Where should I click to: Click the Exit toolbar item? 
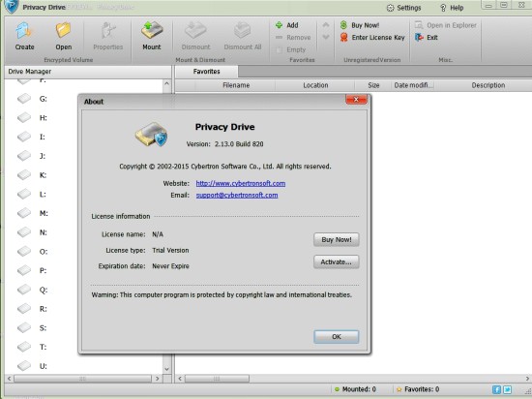[x=427, y=38]
